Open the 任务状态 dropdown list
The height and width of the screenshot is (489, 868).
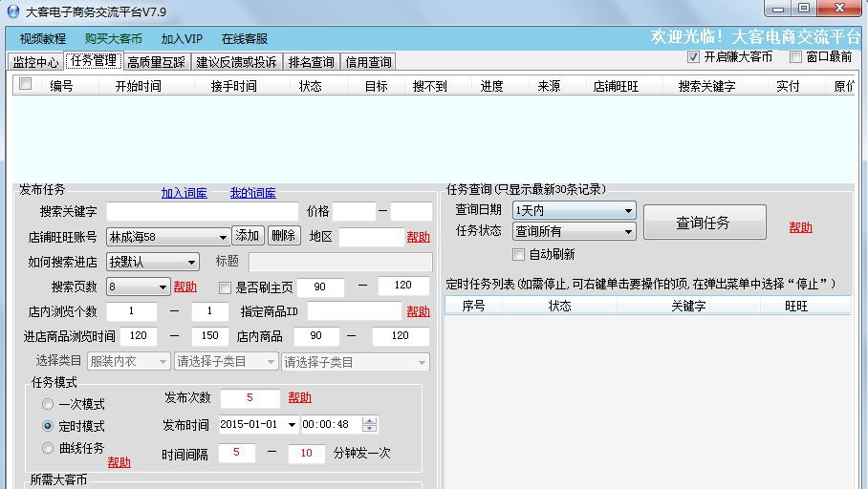[x=628, y=231]
